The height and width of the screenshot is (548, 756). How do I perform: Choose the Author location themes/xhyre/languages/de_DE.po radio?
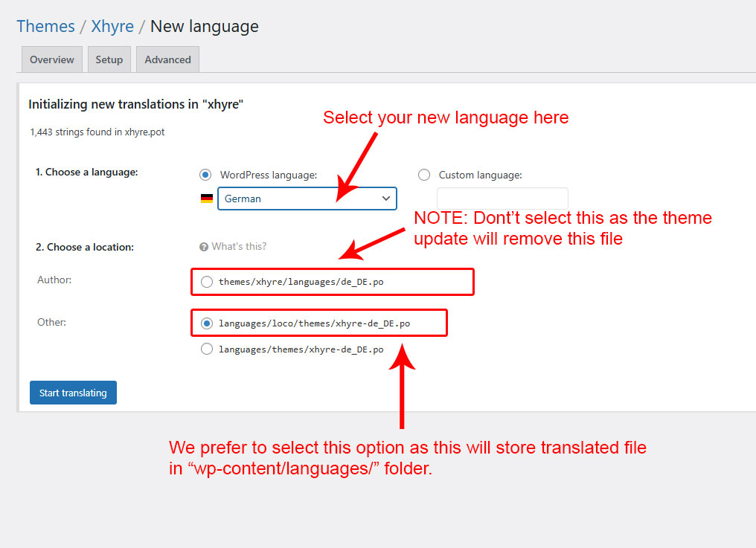pos(207,282)
